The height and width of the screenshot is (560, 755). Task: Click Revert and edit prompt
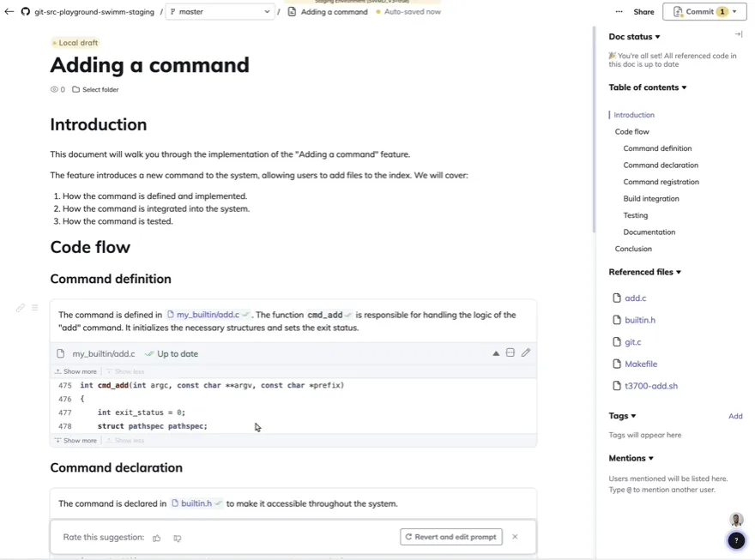click(x=451, y=537)
